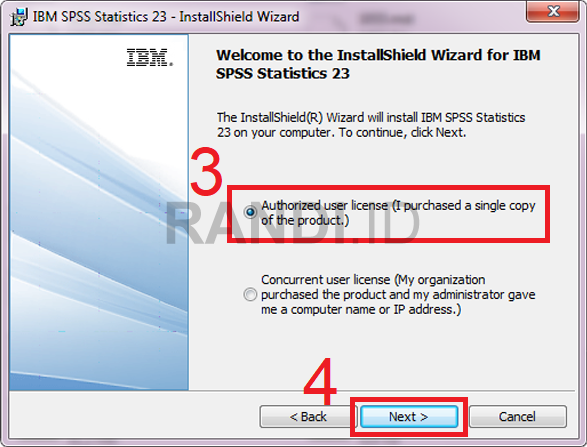
Task: Click the "IBM SPSS Statistics 23 - InstallShield Wizard" title
Action: click(x=166, y=17)
